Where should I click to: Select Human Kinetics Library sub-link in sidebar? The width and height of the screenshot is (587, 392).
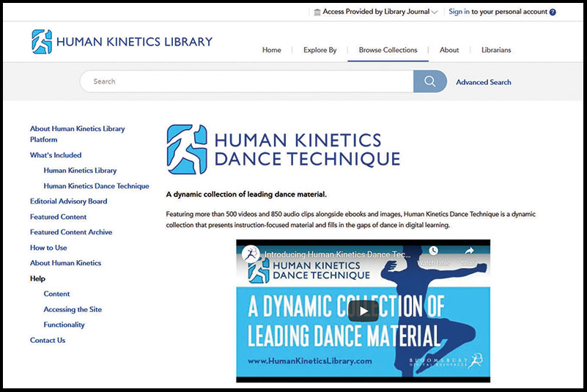tap(80, 170)
